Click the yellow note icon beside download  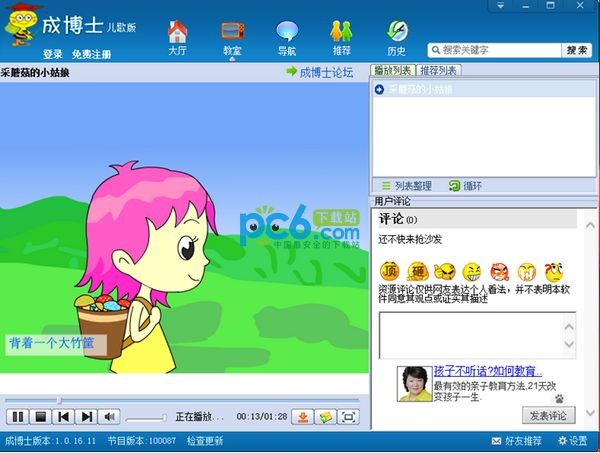pos(326,417)
